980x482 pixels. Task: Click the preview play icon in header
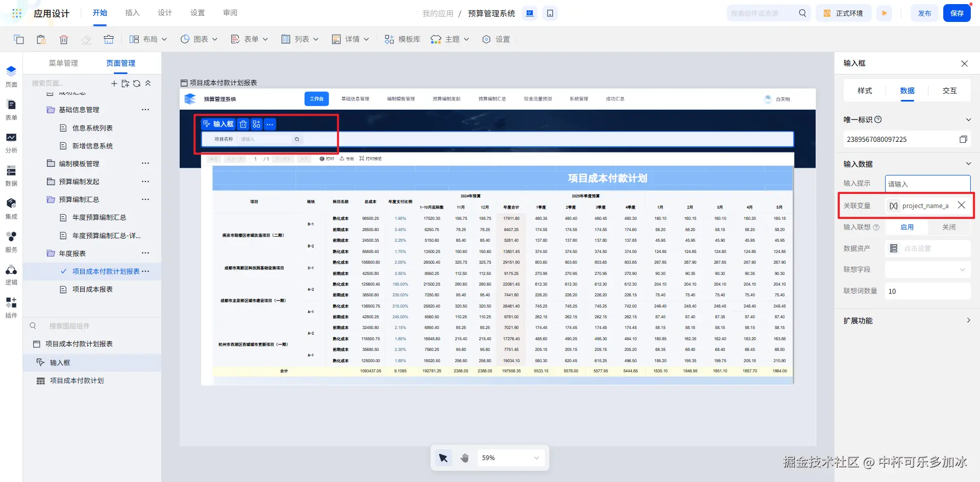(x=885, y=13)
